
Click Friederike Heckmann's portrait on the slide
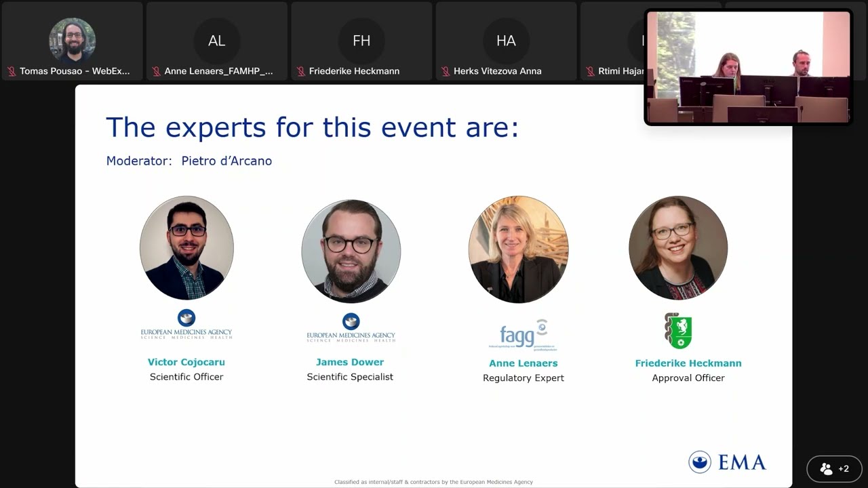coord(678,248)
